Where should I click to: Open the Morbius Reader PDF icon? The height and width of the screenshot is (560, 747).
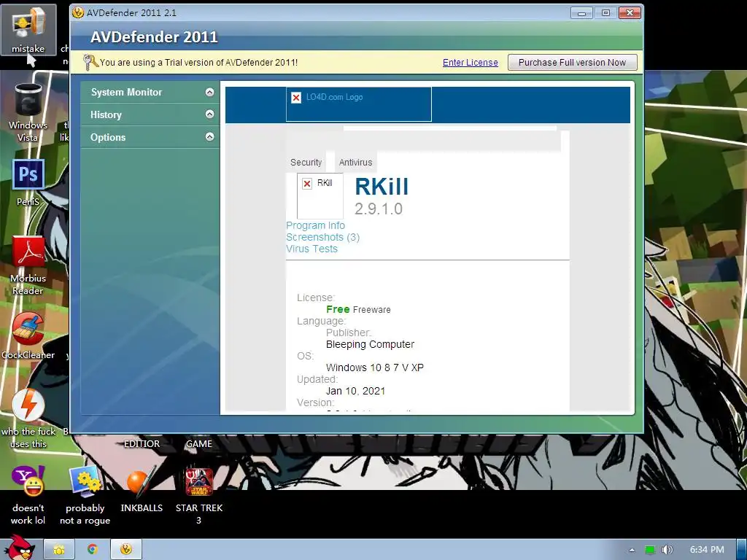28,265
